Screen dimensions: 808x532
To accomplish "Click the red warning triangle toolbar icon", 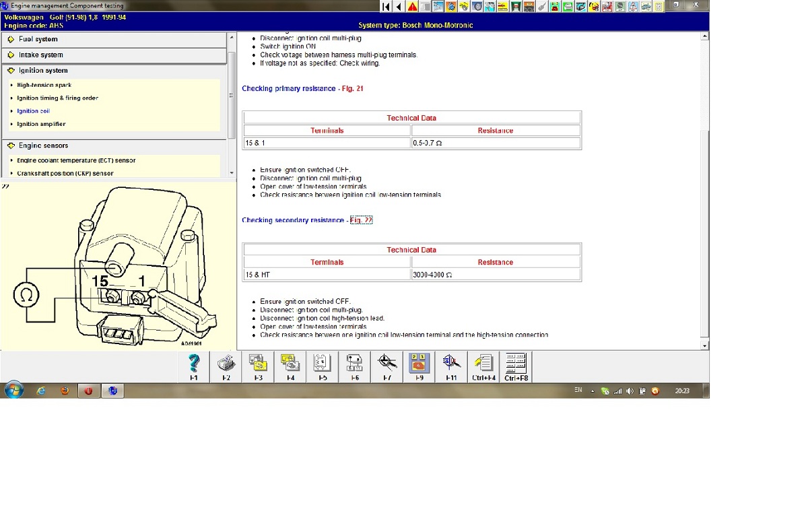I will click(x=412, y=7).
